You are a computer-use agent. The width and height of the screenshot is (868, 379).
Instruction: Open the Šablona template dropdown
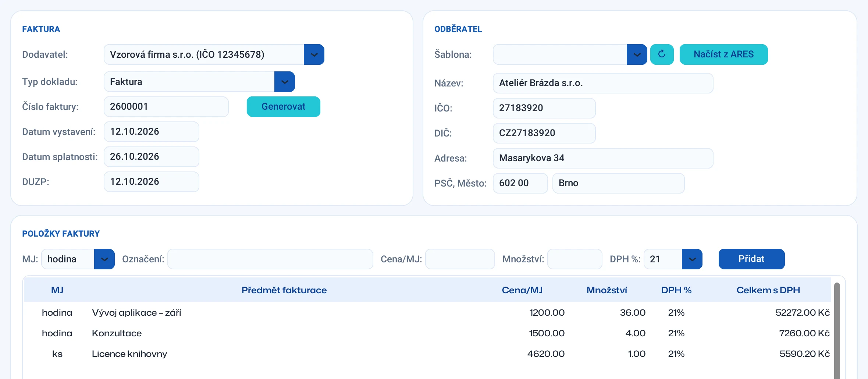[x=637, y=54]
